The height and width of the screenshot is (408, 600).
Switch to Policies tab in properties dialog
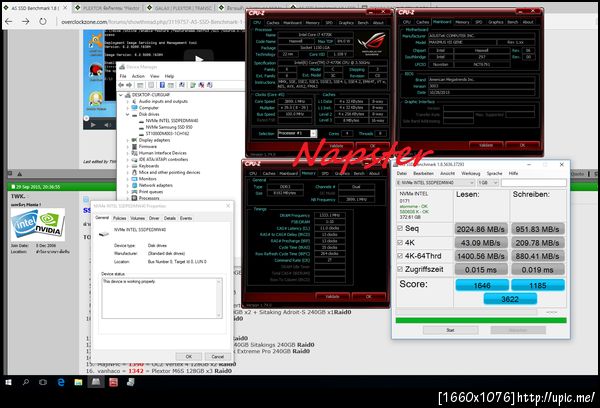119,218
